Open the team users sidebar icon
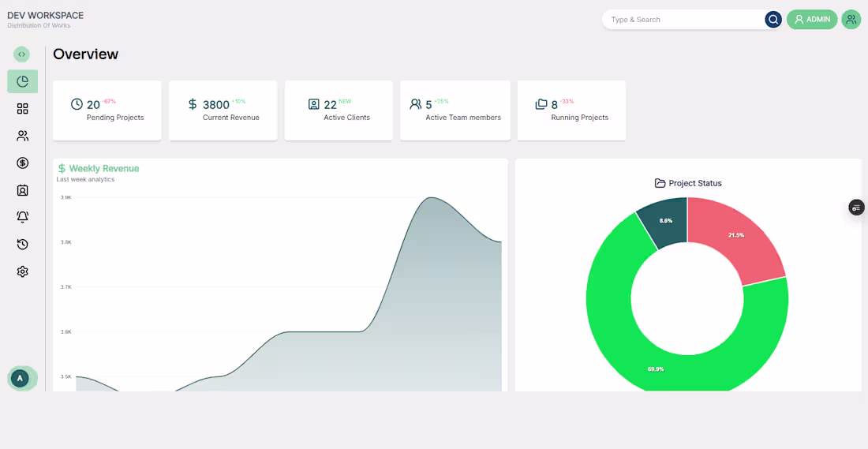The image size is (868, 449). [23, 136]
